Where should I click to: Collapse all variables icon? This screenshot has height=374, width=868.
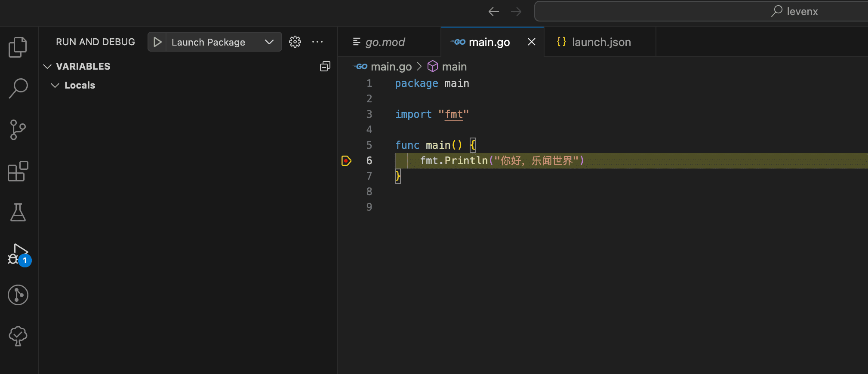[325, 66]
